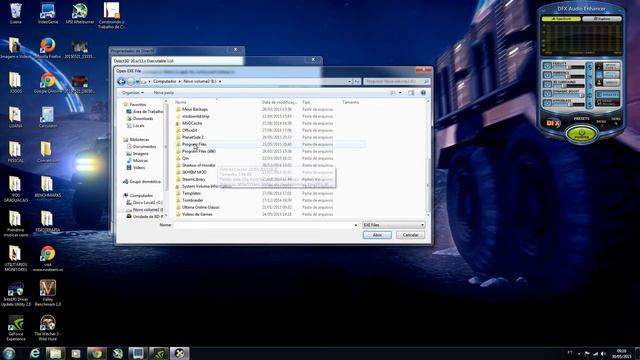
Task: Select the SKYRIM MOD folder
Action: coord(191,172)
